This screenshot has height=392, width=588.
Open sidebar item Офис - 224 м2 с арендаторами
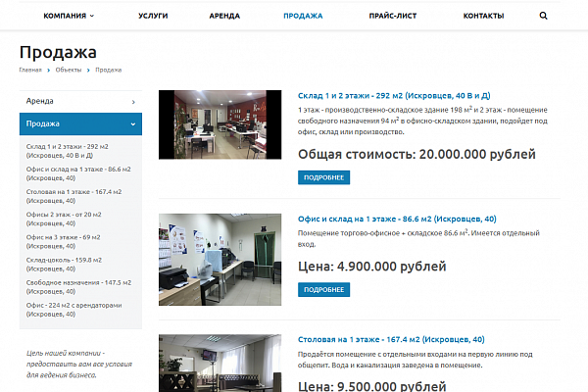point(73,310)
